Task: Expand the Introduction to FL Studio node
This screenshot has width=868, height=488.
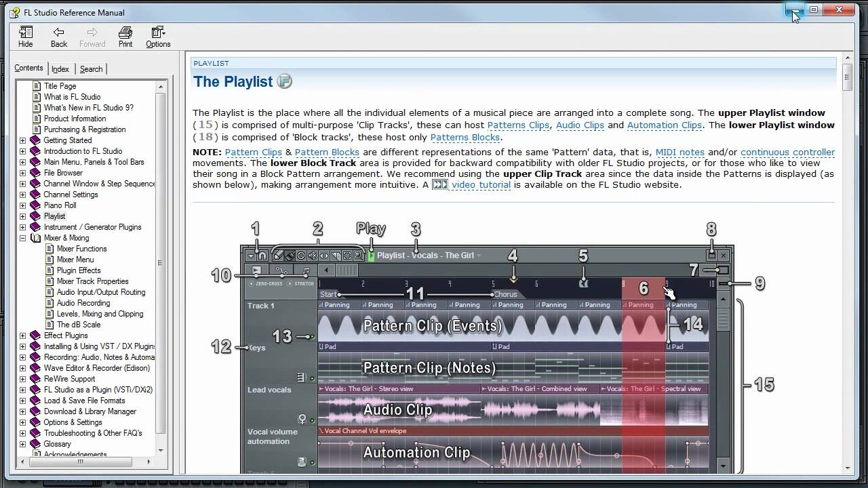Action: coord(22,151)
